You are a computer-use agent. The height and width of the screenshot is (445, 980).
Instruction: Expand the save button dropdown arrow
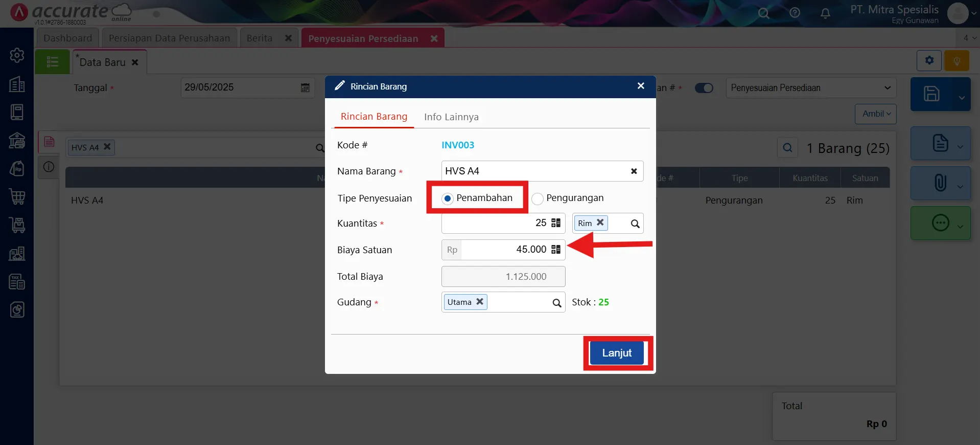click(961, 97)
